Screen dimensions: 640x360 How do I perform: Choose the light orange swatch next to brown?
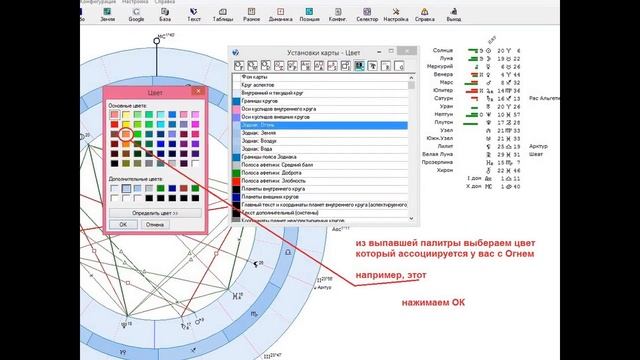(x=126, y=134)
